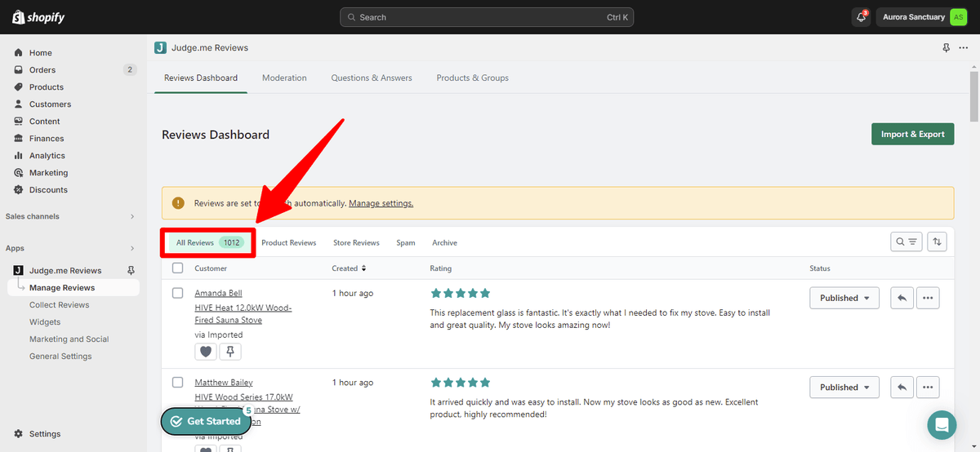The image size is (980, 452).
Task: Expand the Apps section
Action: coord(70,248)
